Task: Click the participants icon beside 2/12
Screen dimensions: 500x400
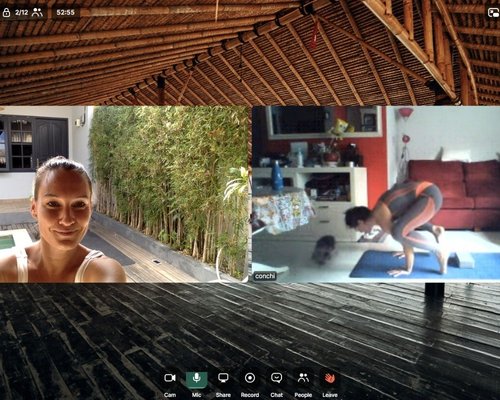Action: (x=37, y=13)
